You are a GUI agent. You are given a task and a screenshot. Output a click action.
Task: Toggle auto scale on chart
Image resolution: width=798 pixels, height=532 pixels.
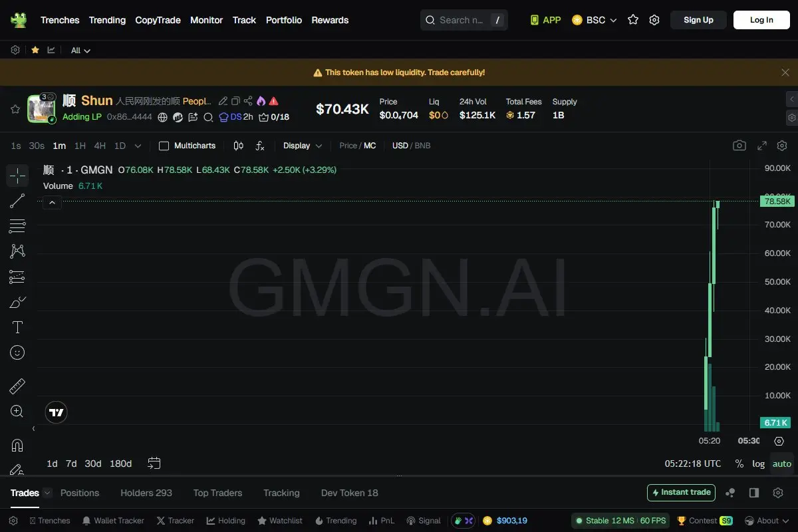coord(782,464)
